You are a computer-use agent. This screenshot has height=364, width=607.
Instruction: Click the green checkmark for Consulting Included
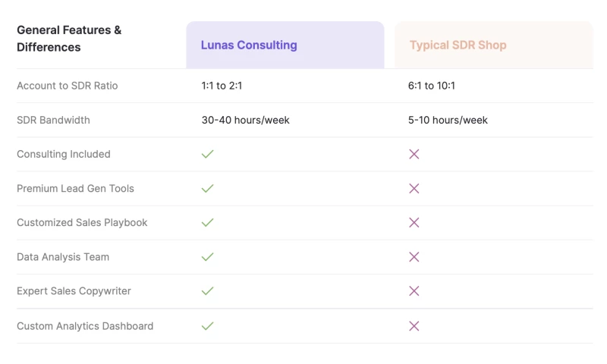207,154
